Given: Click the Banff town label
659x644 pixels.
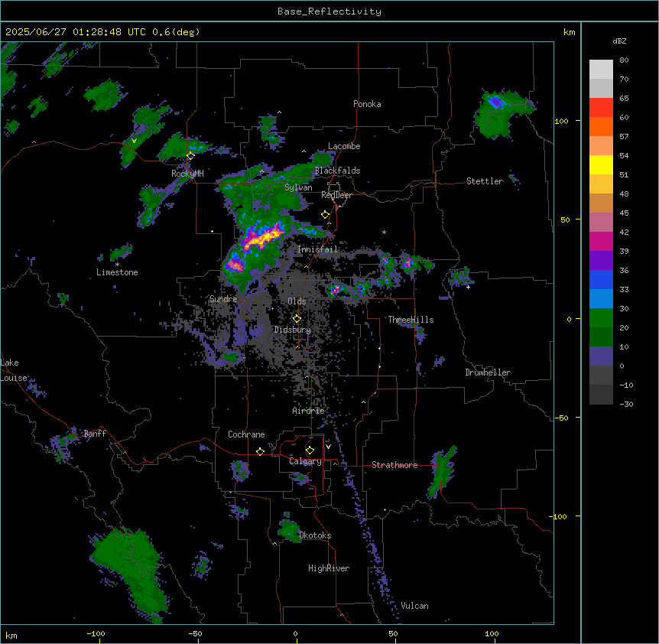Looking at the screenshot, I should pyautogui.click(x=95, y=434).
